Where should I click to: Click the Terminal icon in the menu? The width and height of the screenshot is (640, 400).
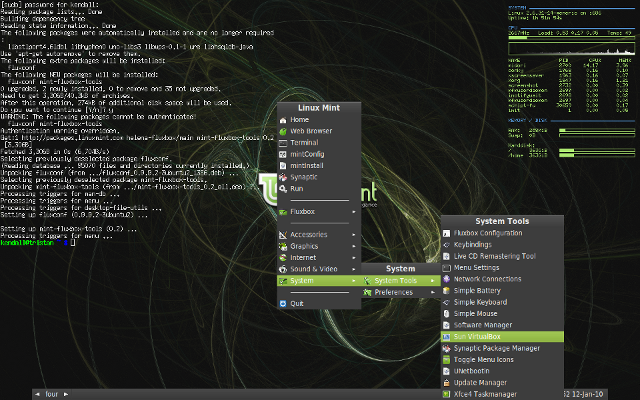[283, 143]
